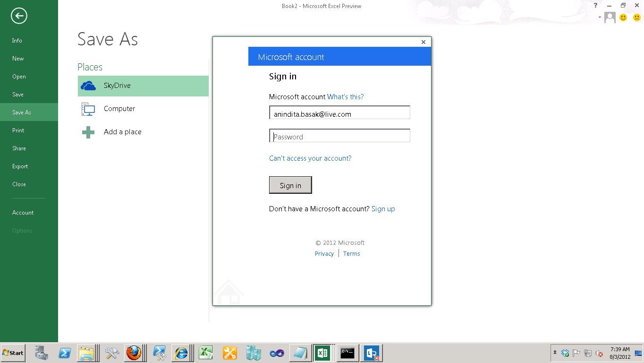The width and height of the screenshot is (644, 363).
Task: Select the Computer place
Action: point(143,109)
